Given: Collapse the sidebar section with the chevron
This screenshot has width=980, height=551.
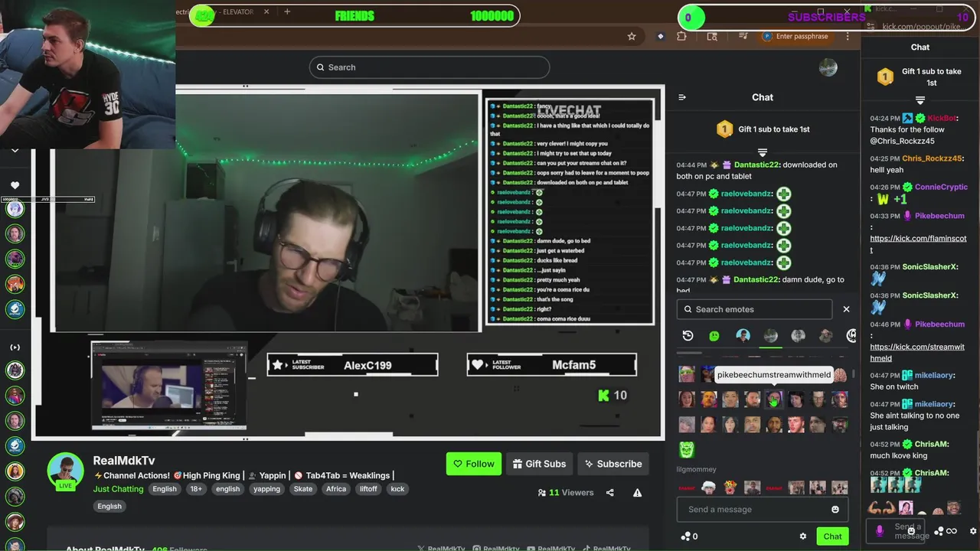Looking at the screenshot, I should [15, 151].
